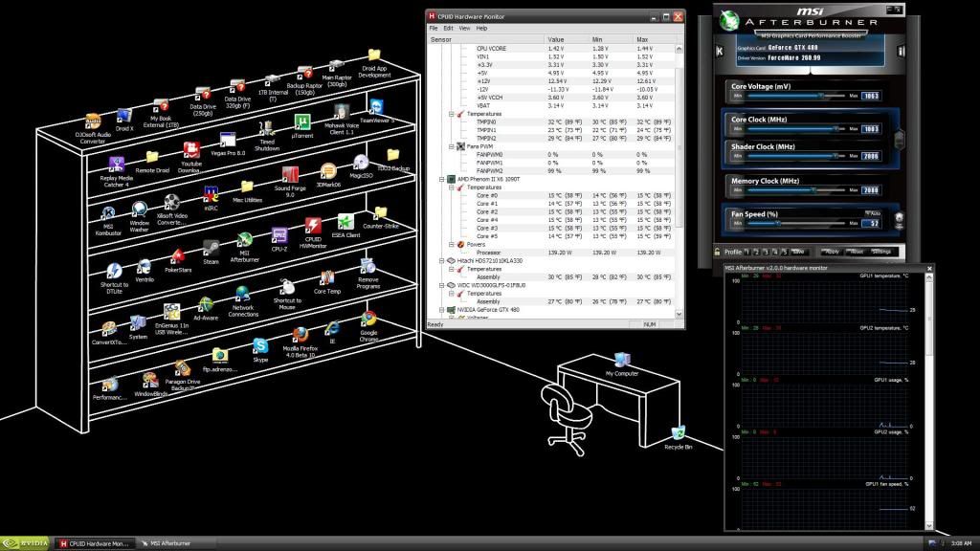The width and height of the screenshot is (980, 551).
Task: Collapse the Fans PWM tree section
Action: click(452, 146)
